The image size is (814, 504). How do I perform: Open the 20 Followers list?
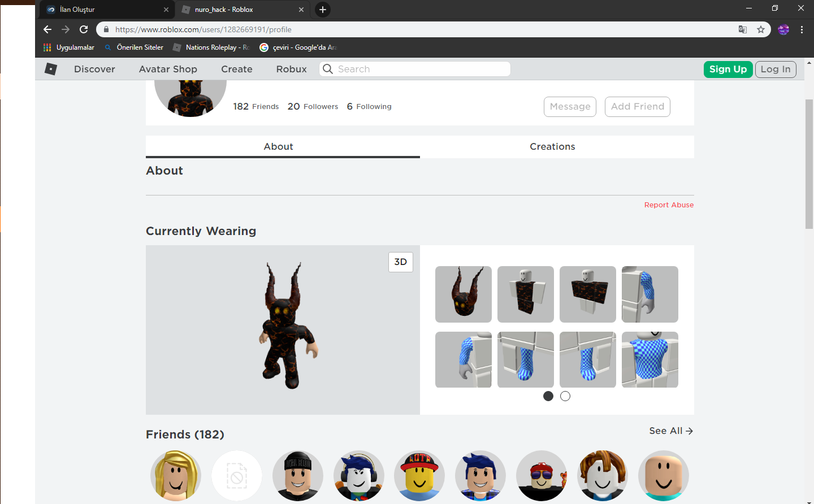pyautogui.click(x=313, y=106)
